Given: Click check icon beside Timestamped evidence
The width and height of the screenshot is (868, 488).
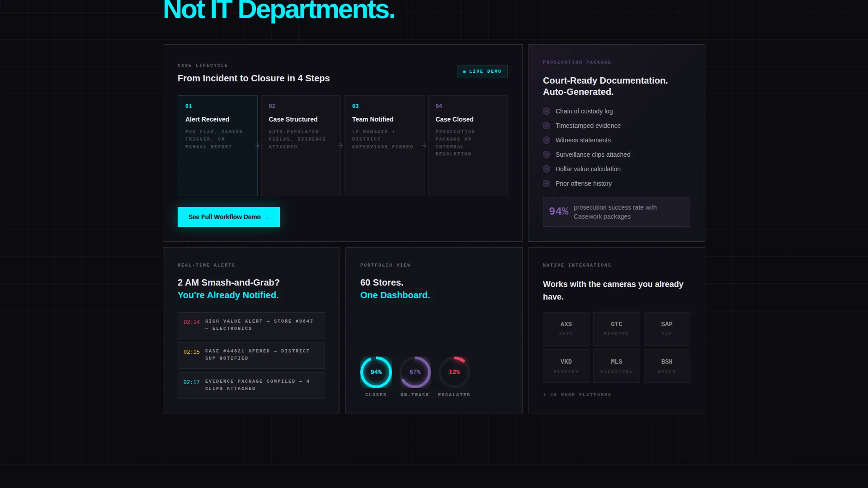Looking at the screenshot, I should tap(547, 126).
